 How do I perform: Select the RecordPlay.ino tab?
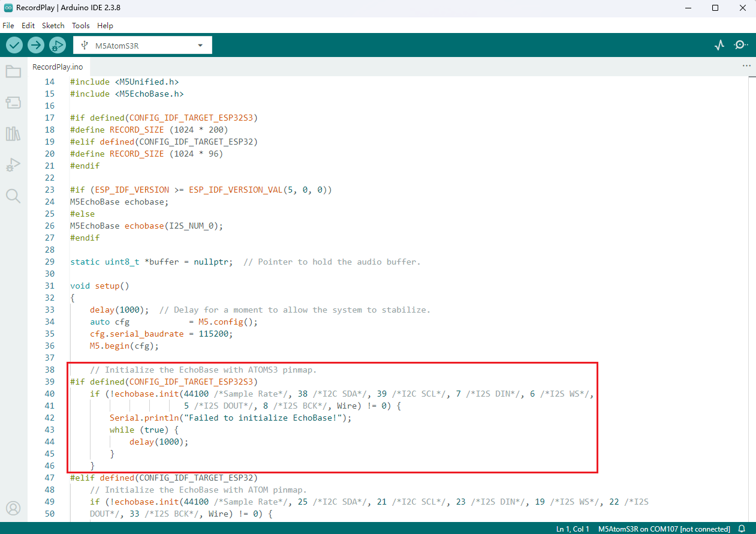[x=58, y=67]
